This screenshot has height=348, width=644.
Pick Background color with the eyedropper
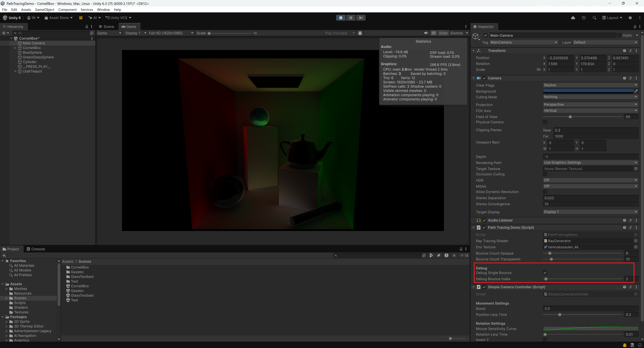coord(636,91)
